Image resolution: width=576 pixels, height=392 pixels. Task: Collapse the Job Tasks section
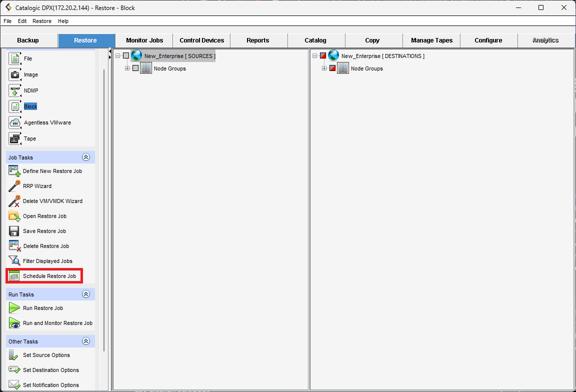click(86, 157)
